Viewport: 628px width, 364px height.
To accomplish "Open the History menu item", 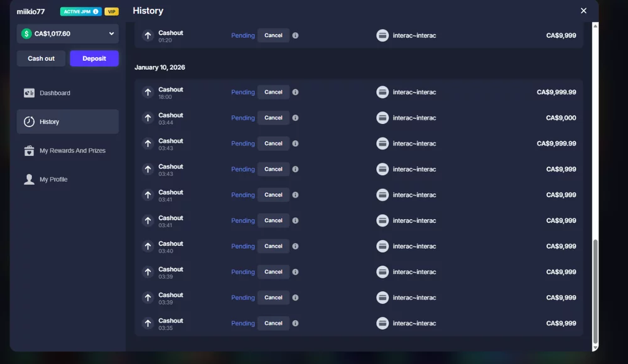I will click(x=67, y=122).
